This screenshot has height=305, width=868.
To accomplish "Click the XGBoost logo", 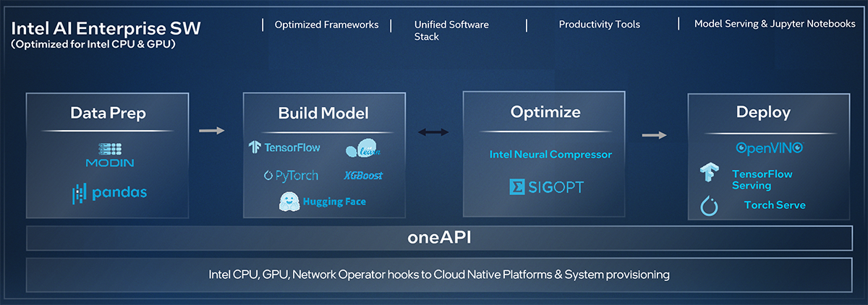I will point(363,175).
